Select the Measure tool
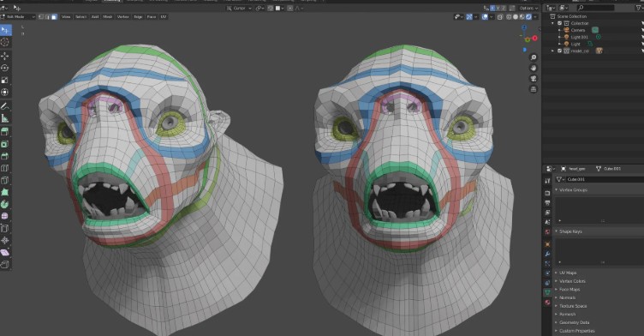644x336 pixels. pyautogui.click(x=5, y=118)
